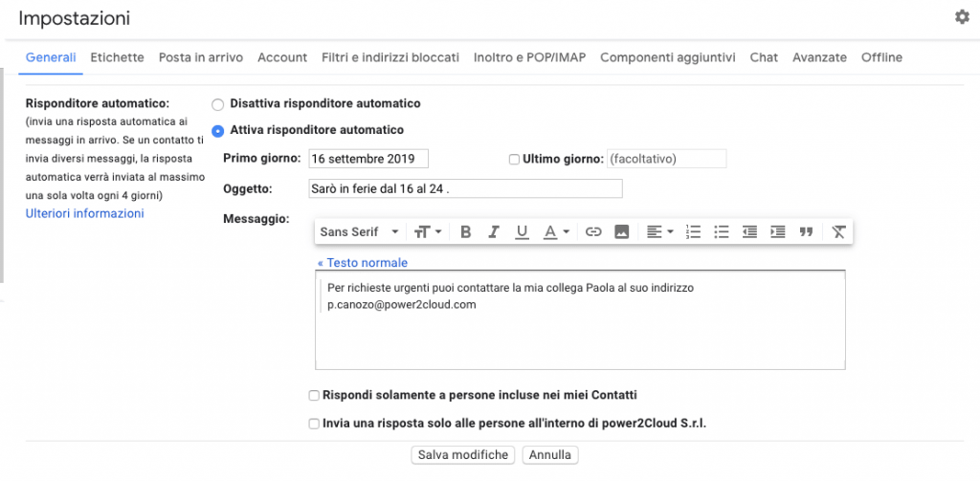The width and height of the screenshot is (980, 481).
Task: Click the Salva modifiche button
Action: 463,455
